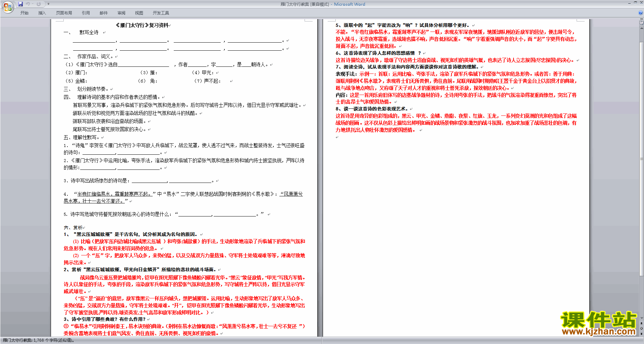Click the vocabulary item (2) 雁门
Viewport: 644px width, 344px height.
76,72
